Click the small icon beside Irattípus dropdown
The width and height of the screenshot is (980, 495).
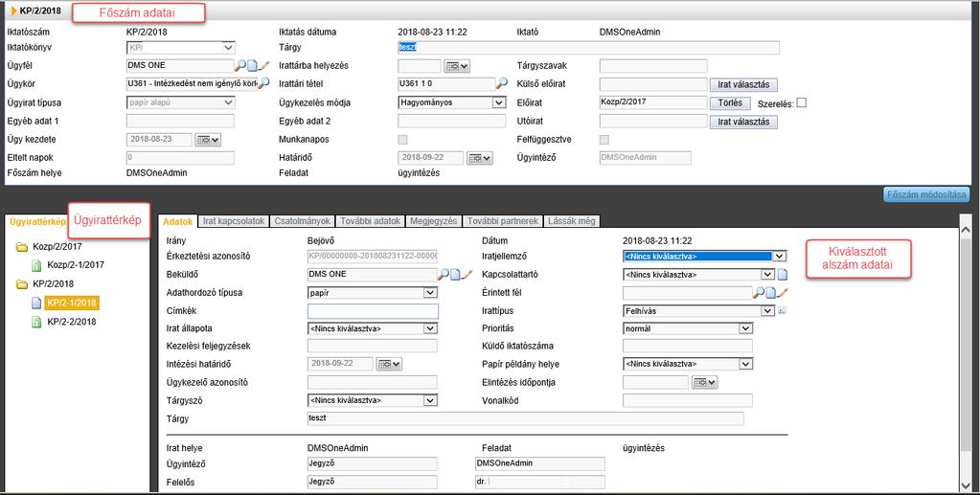coord(782,310)
